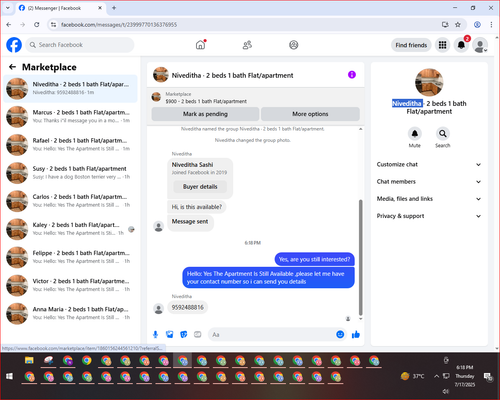Open the account profile picture menu

[x=480, y=45]
